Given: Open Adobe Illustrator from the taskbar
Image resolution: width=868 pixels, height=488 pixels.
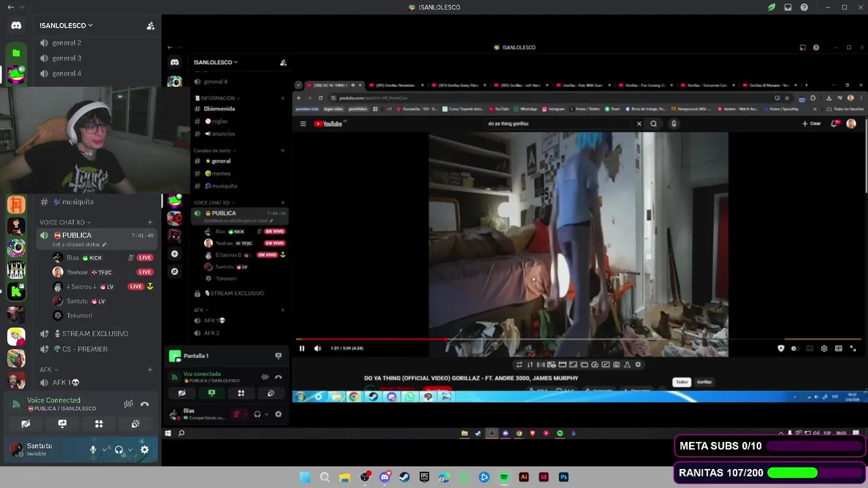Looking at the screenshot, I should click(x=524, y=477).
